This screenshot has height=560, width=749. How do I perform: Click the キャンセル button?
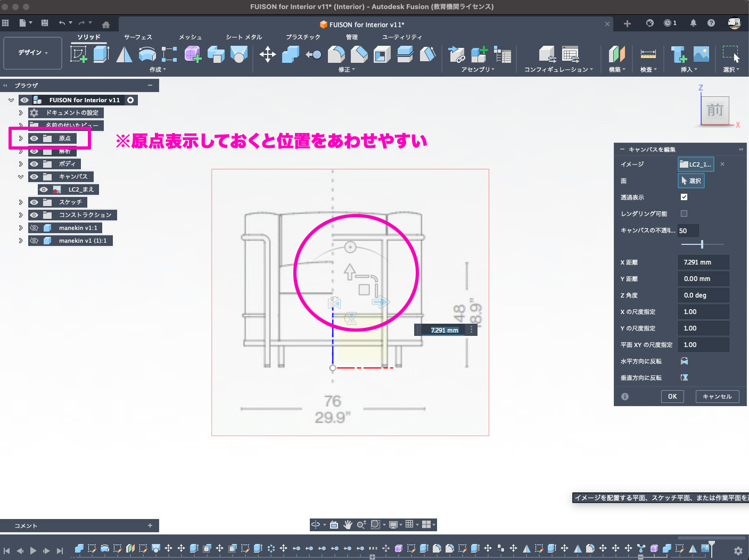(x=717, y=397)
